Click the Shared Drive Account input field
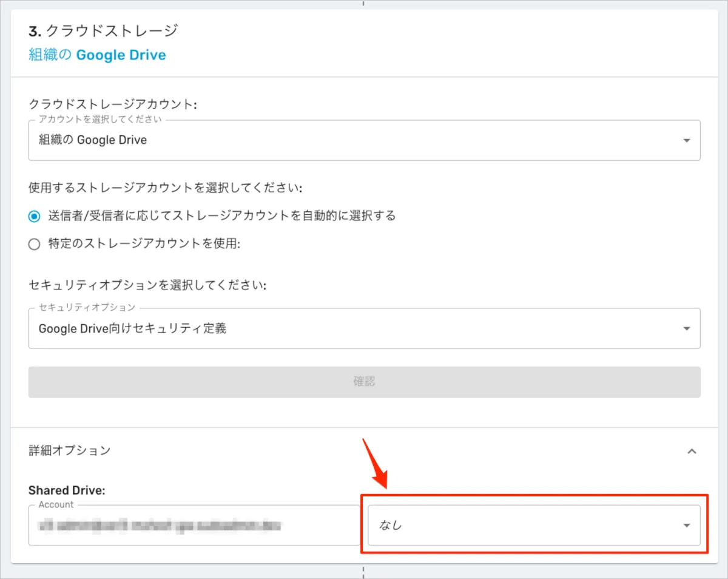728x579 pixels. [x=194, y=525]
